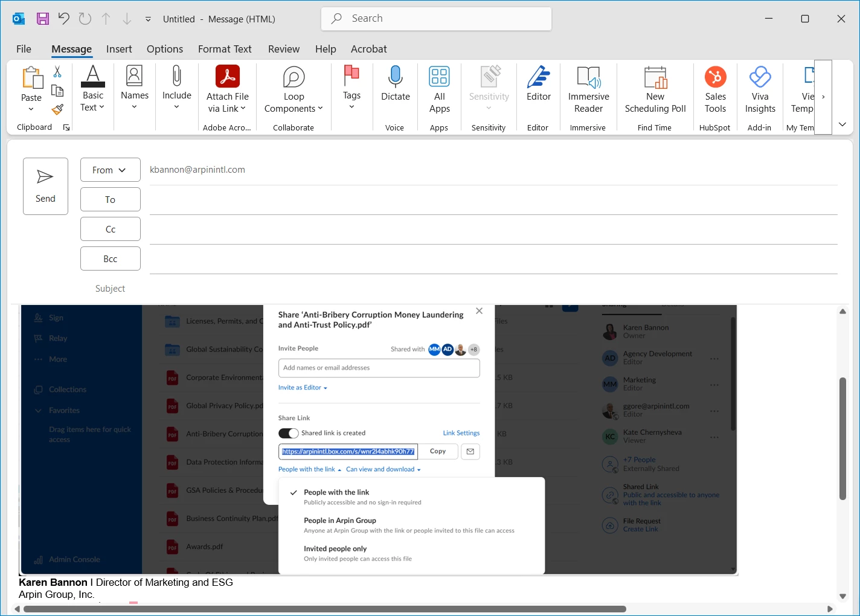Expand ribbon display options chevron
Screen dimensions: 860x616
point(842,124)
